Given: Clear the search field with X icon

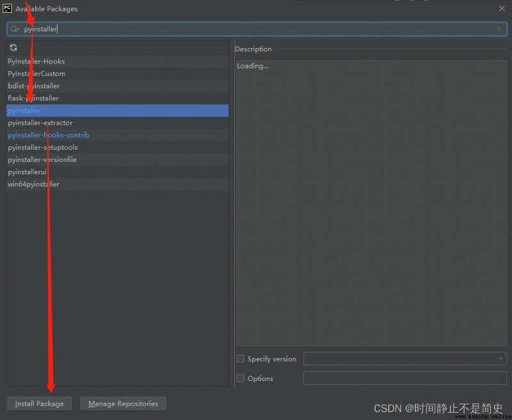Looking at the screenshot, I should 499,29.
